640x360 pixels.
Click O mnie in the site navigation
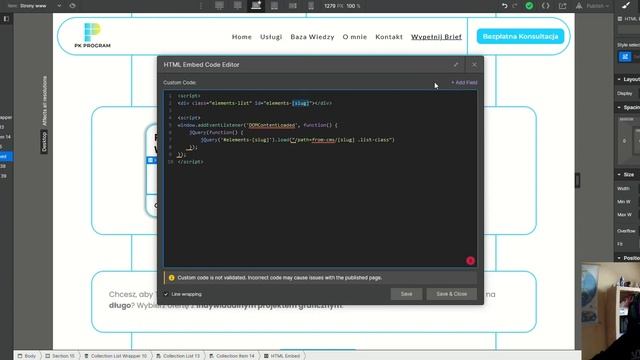pos(355,37)
